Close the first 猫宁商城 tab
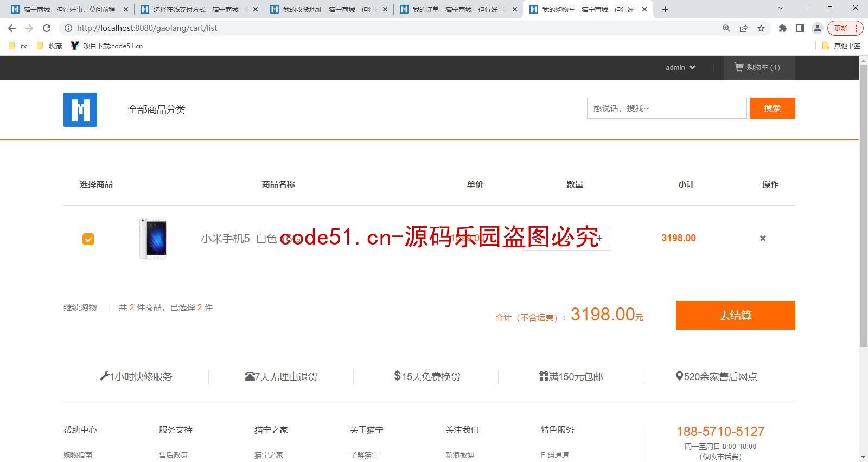 pyautogui.click(x=126, y=9)
